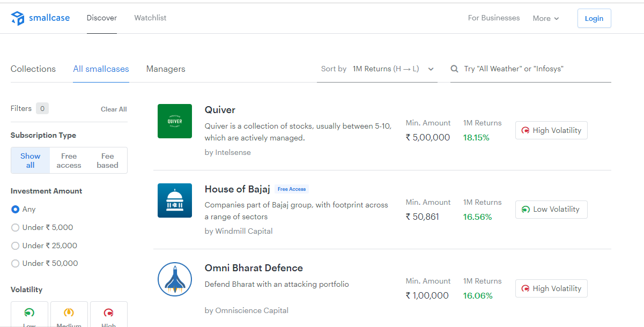Click Clear All filters
The image size is (644, 327).
click(114, 109)
